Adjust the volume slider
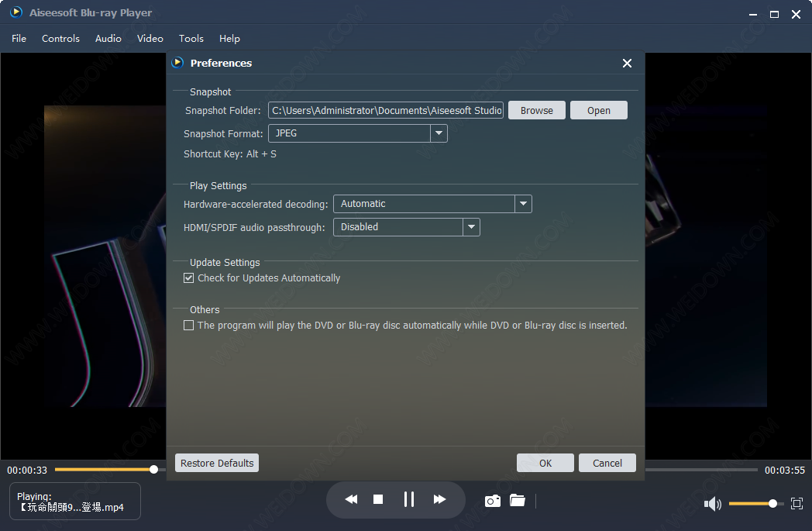The height and width of the screenshot is (531, 812). tap(752, 504)
